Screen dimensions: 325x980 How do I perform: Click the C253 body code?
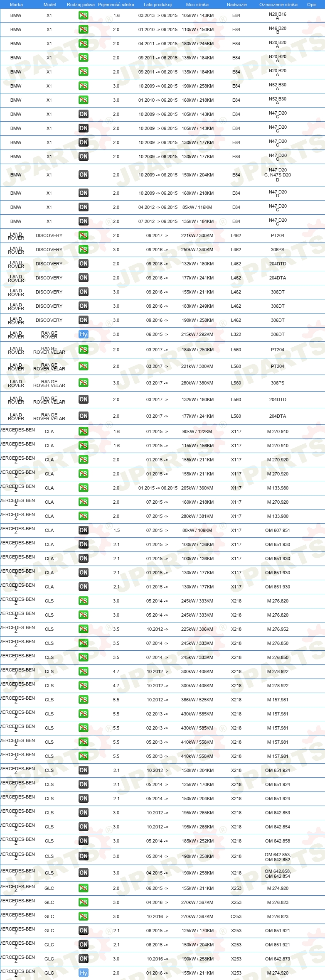pos(236,916)
